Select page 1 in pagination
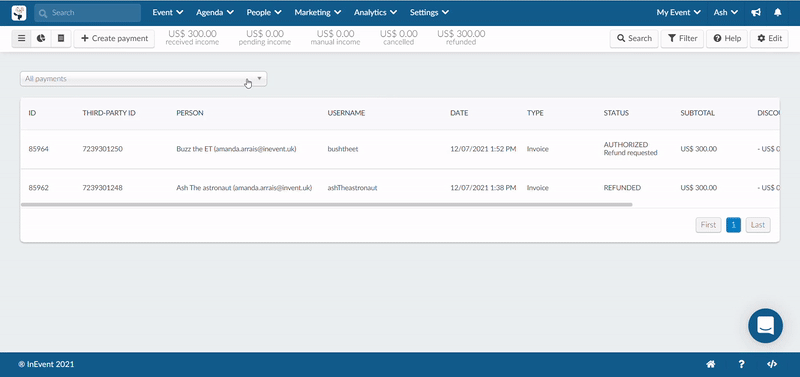Viewport: 800px width, 377px height. click(x=733, y=225)
